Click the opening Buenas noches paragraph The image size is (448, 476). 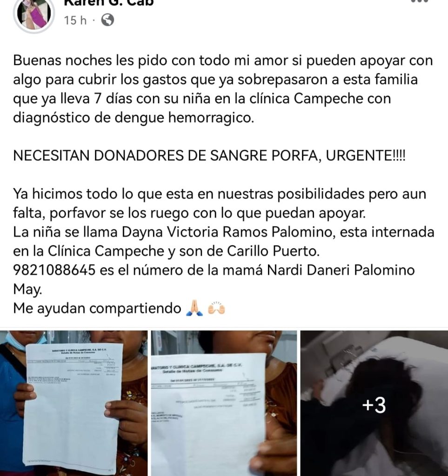[x=223, y=89]
